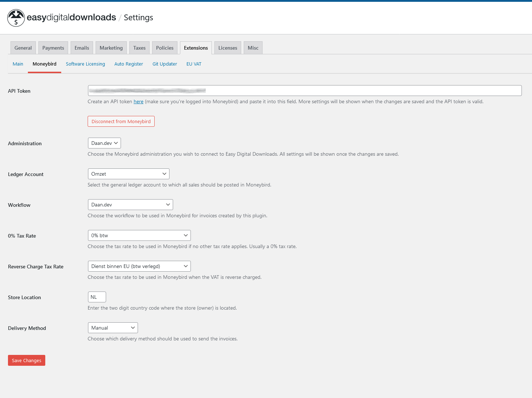Open the Software Licensing sub-section
The height and width of the screenshot is (398, 532).
click(85, 64)
